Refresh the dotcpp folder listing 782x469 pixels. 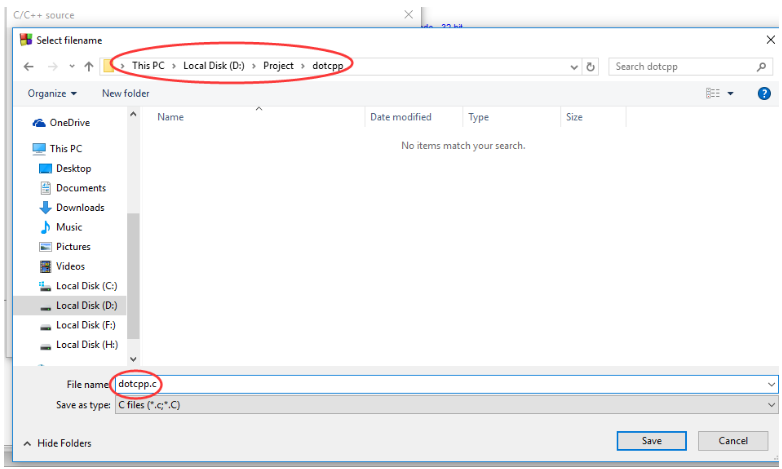coord(590,66)
